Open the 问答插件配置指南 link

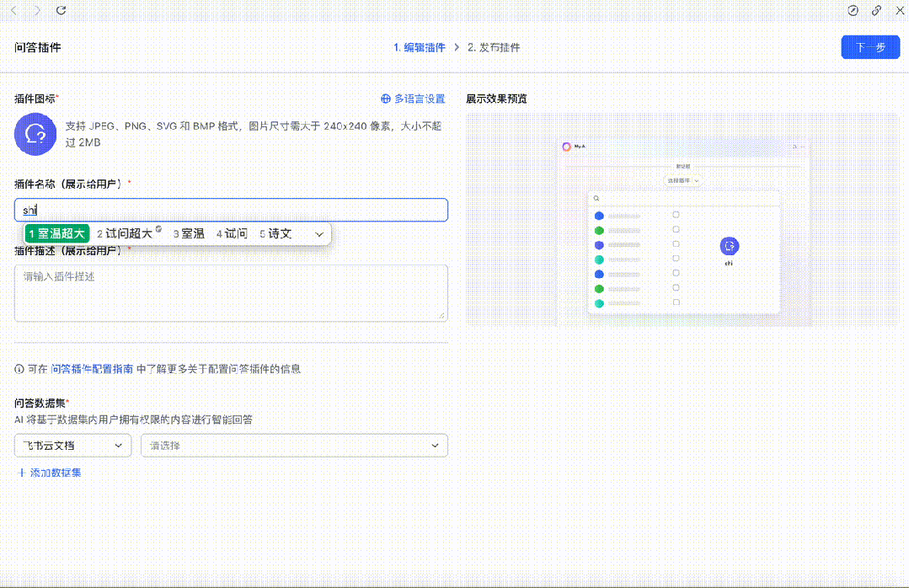[92, 369]
